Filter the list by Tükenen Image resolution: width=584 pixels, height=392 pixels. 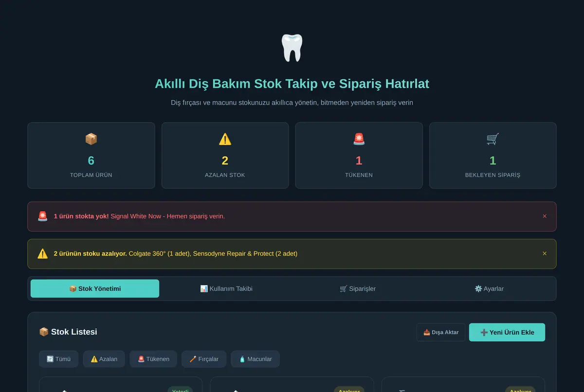pyautogui.click(x=153, y=359)
